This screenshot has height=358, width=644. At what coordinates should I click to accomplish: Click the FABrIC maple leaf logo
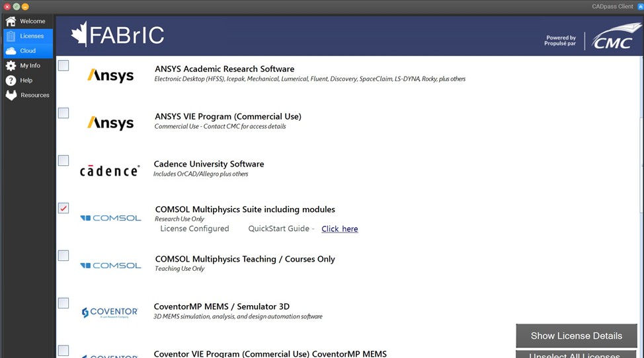(x=79, y=34)
